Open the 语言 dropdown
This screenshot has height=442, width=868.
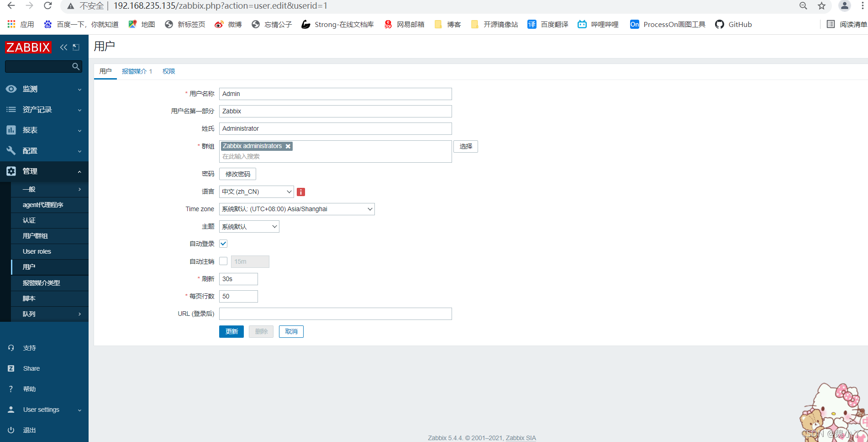257,192
